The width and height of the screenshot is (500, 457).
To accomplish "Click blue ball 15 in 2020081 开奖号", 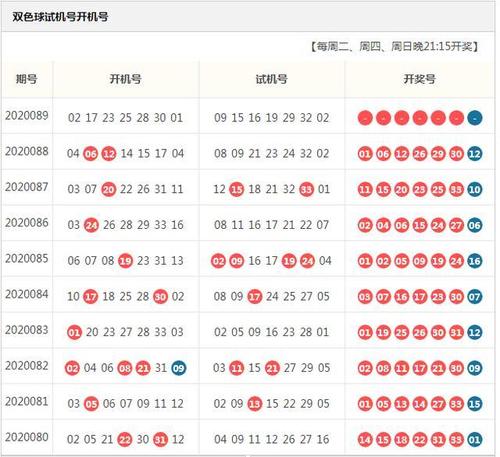I will [x=475, y=404].
